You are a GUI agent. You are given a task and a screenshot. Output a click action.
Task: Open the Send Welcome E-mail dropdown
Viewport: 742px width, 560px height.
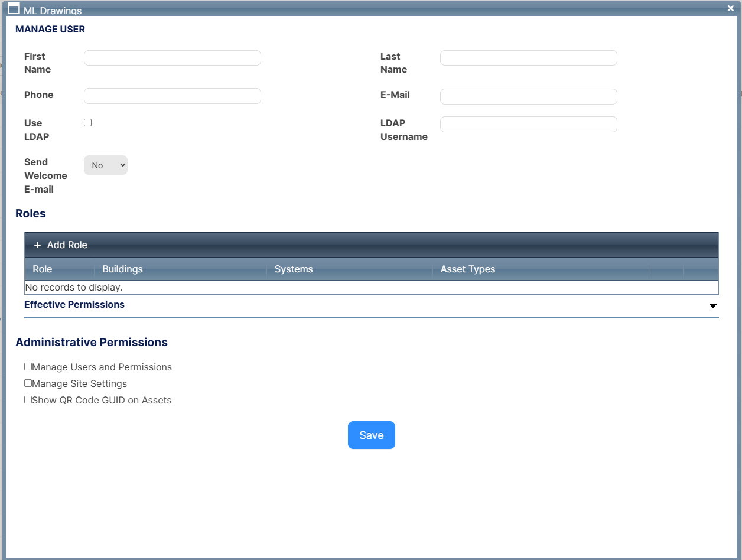coord(106,165)
